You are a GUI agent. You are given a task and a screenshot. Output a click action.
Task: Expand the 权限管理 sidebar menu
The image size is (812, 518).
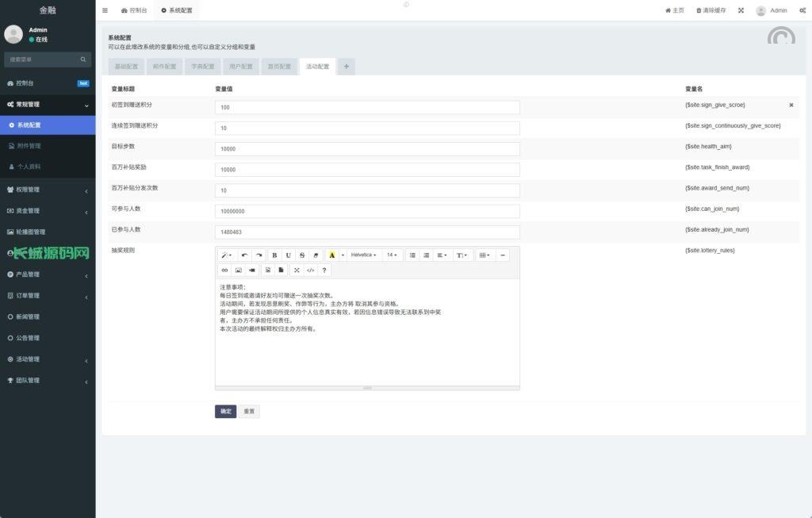(48, 190)
